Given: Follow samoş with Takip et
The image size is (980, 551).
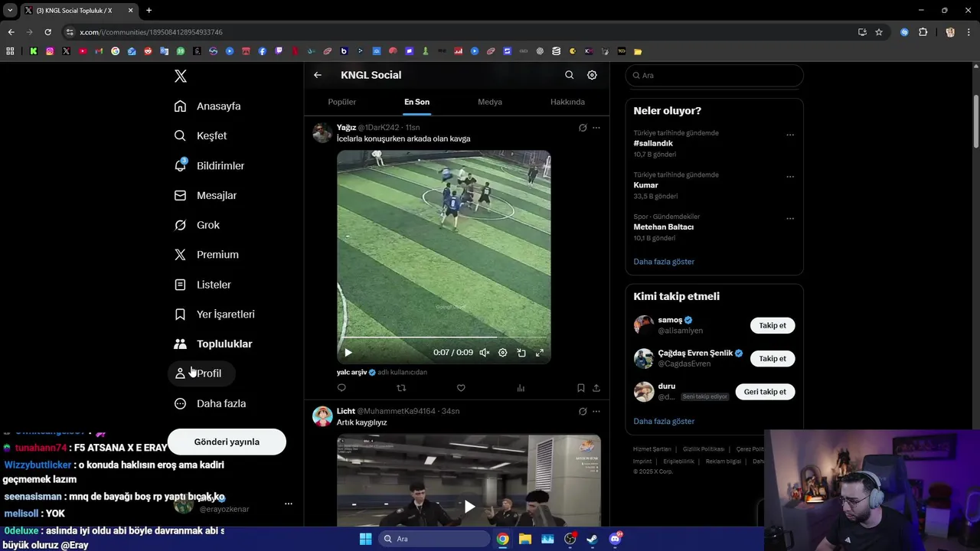Looking at the screenshot, I should tap(773, 325).
